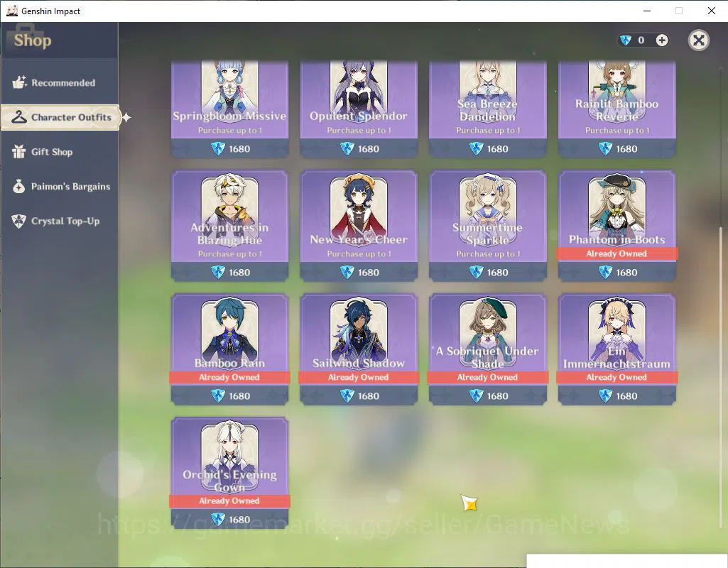
Task: Click Already Owned label on Phantom in Boots
Action: coord(616,253)
